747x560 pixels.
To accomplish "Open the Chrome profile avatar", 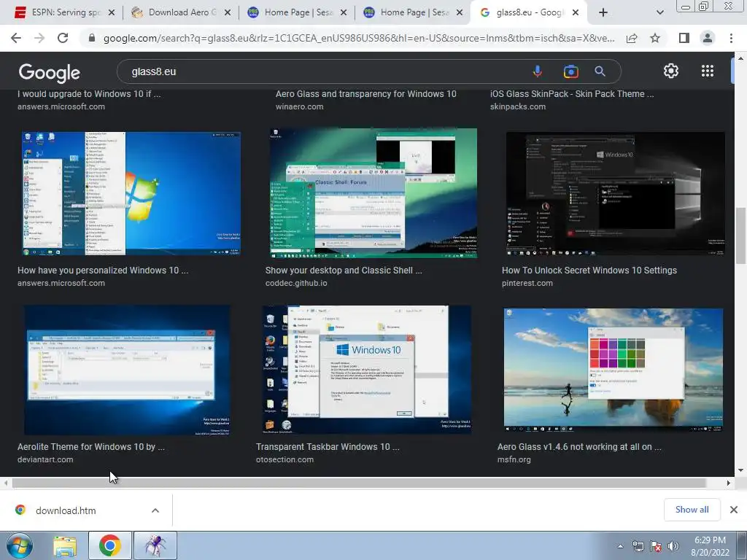I will tap(708, 38).
